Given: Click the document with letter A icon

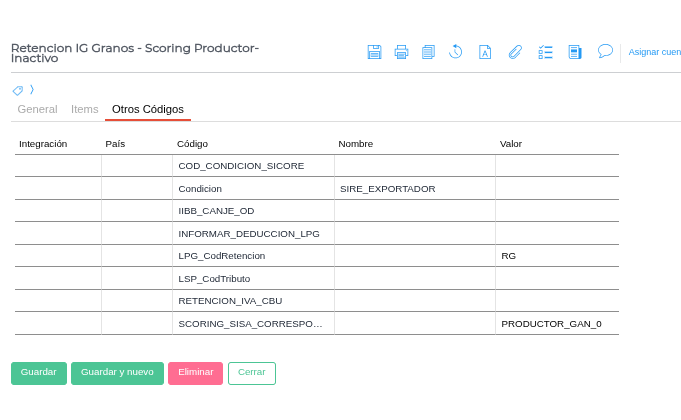Looking at the screenshot, I should pos(485,52).
